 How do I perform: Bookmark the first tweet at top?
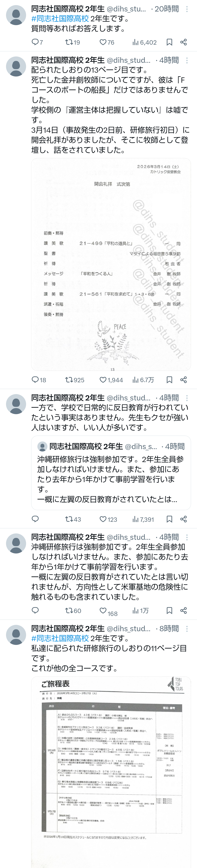[169, 42]
